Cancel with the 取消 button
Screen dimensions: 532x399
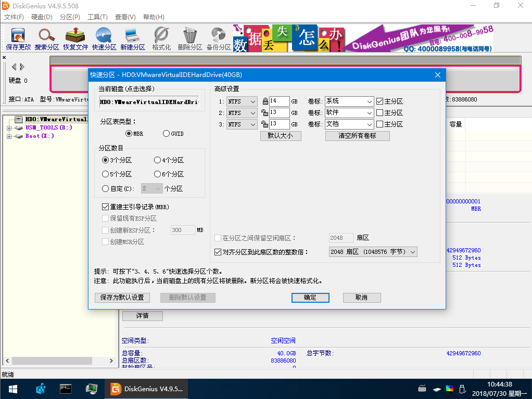[x=362, y=298]
